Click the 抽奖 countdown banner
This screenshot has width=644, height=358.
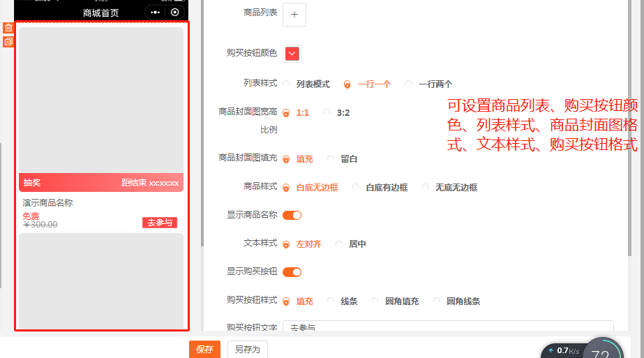pos(101,183)
